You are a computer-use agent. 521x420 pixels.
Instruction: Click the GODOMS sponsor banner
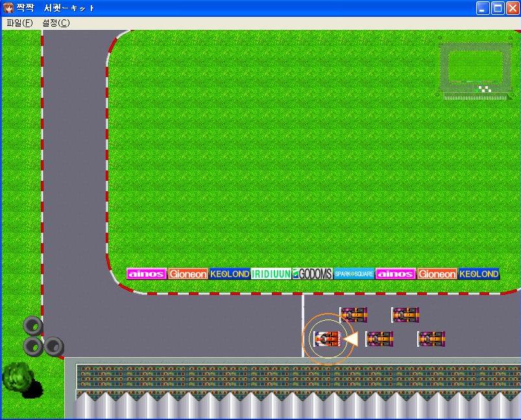pyautogui.click(x=312, y=274)
